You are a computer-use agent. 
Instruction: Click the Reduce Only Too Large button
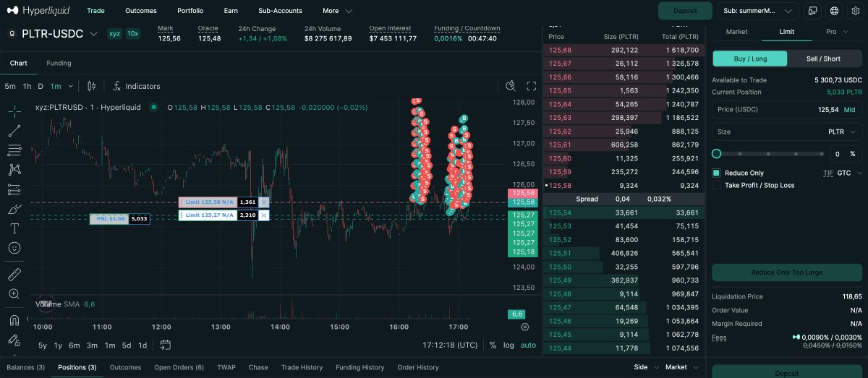(x=787, y=272)
